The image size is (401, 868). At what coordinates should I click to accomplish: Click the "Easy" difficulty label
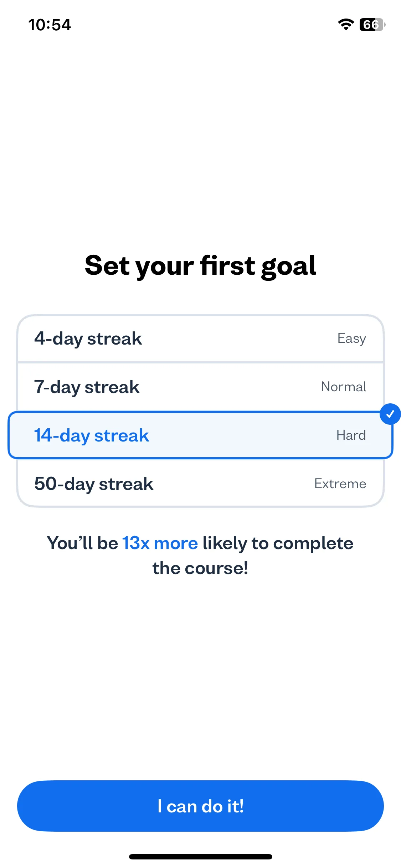[x=351, y=339]
